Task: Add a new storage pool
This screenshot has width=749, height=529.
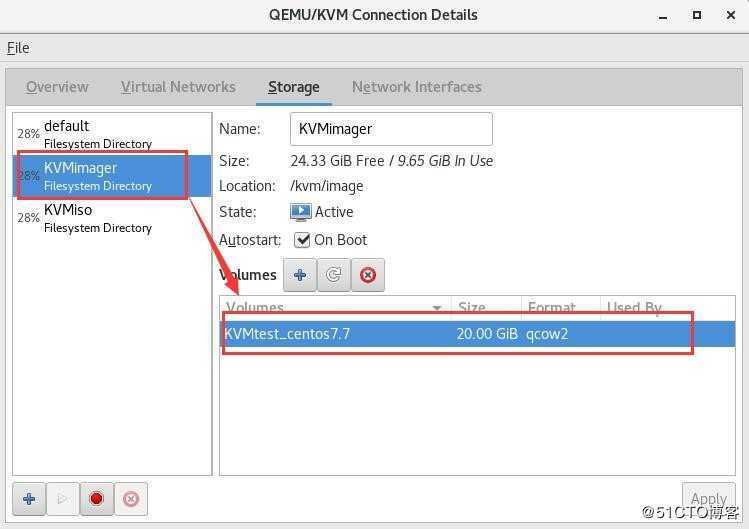Action: [x=29, y=499]
